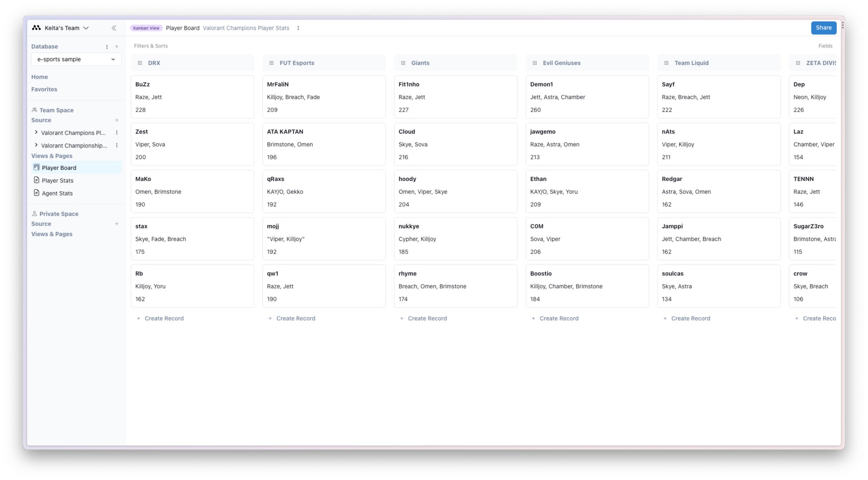The width and height of the screenshot is (868, 480).
Task: Create Record in DRX column
Action: [x=160, y=319]
